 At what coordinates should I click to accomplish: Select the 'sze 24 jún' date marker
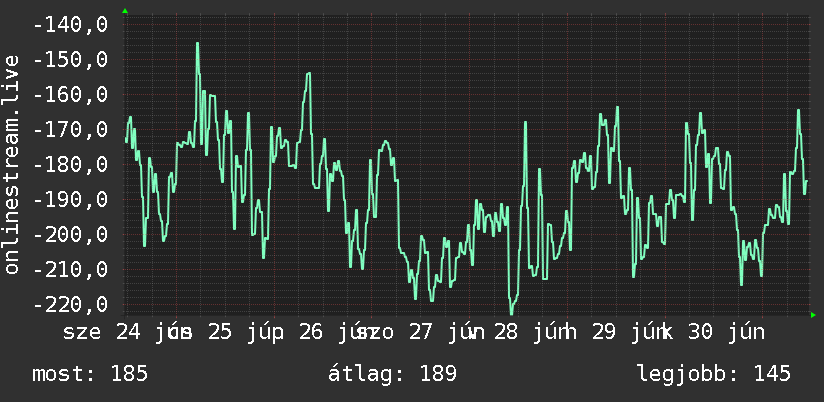pos(123,333)
